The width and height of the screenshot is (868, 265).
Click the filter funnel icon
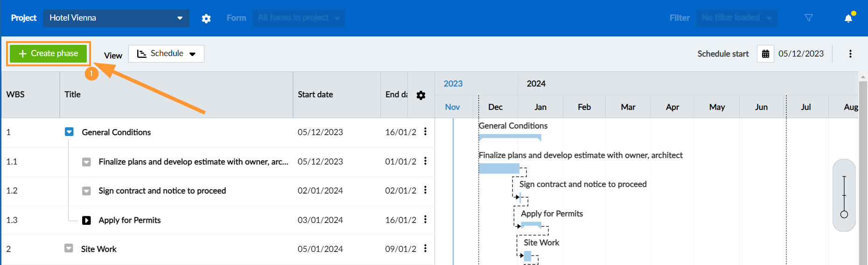809,18
